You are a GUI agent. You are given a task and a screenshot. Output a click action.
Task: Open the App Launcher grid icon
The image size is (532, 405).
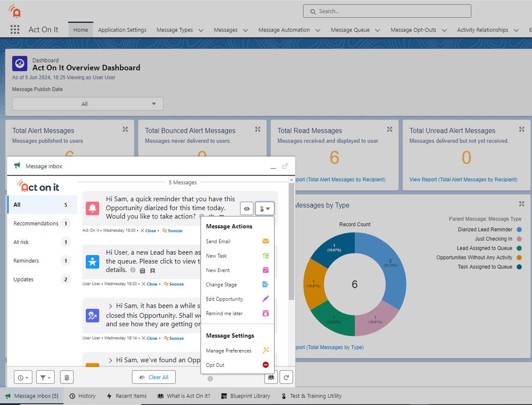15,30
